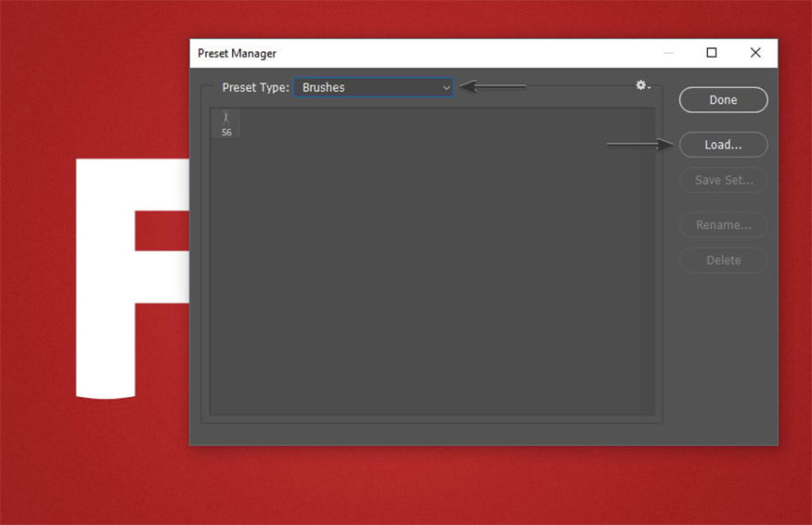812x525 pixels.
Task: Click the Rename... button
Action: (x=723, y=224)
